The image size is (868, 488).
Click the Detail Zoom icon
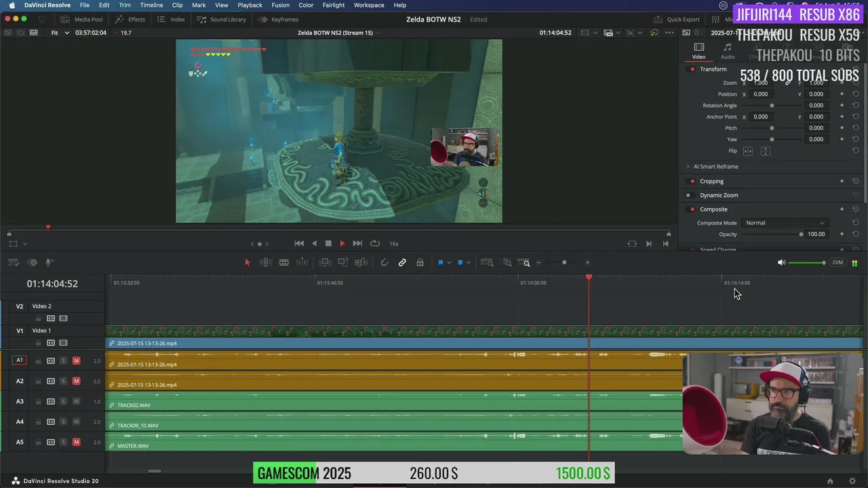507,263
